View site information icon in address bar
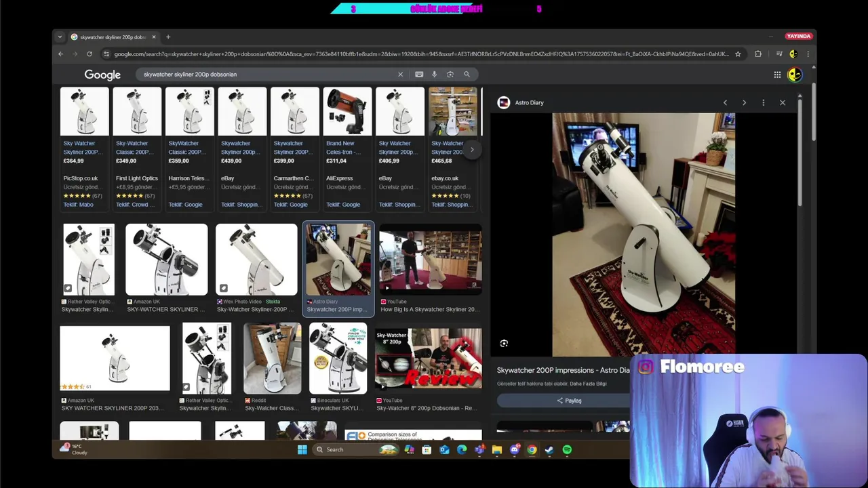This screenshot has width=868, height=488. [106, 54]
